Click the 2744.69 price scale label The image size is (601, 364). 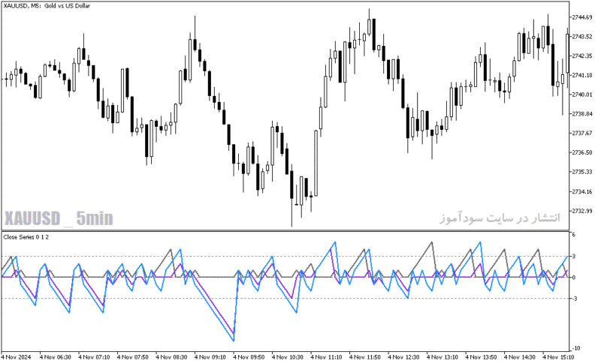(x=582, y=17)
